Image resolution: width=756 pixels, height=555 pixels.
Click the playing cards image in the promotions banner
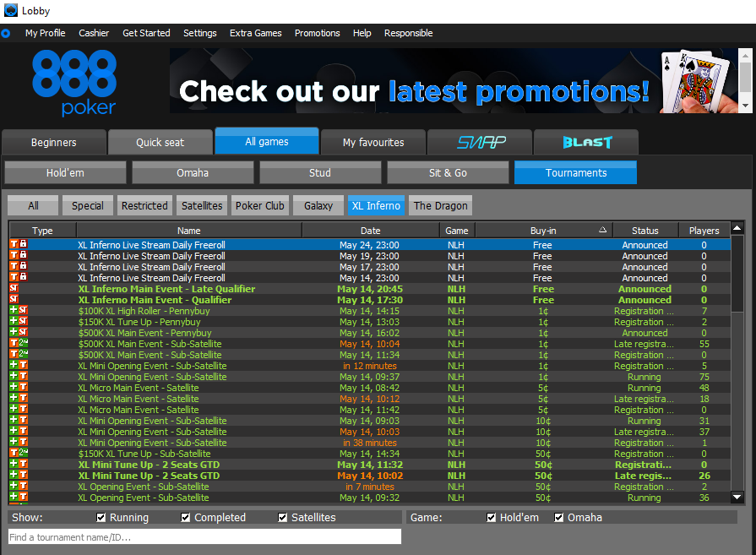click(x=696, y=82)
